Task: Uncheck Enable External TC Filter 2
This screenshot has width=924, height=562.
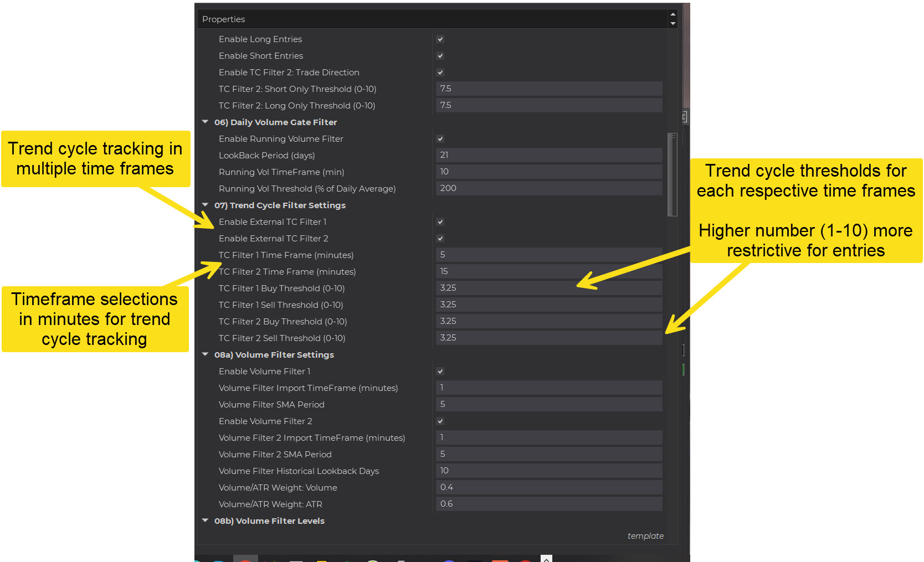Action: (440, 239)
